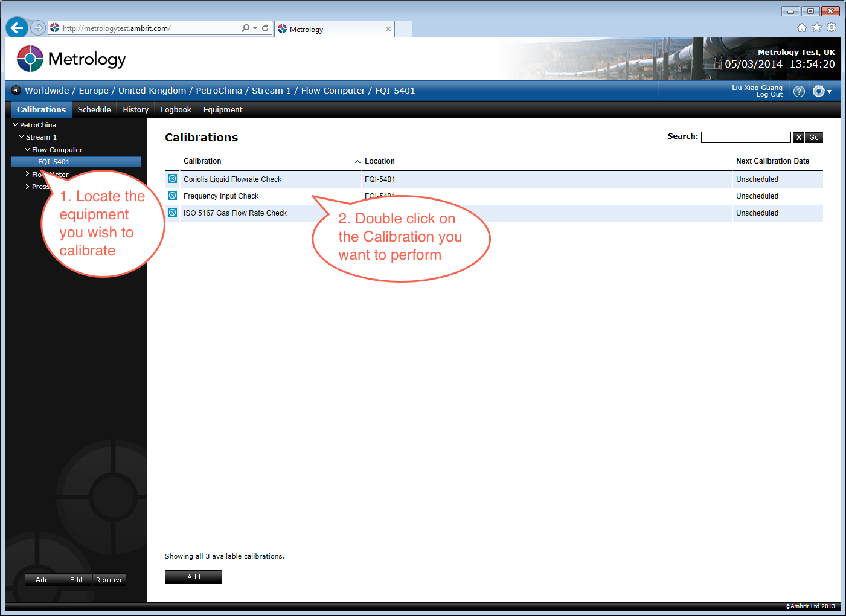Screen dimensions: 846x616
Task: Collapse the Flow Computer tree node
Action: (27, 149)
